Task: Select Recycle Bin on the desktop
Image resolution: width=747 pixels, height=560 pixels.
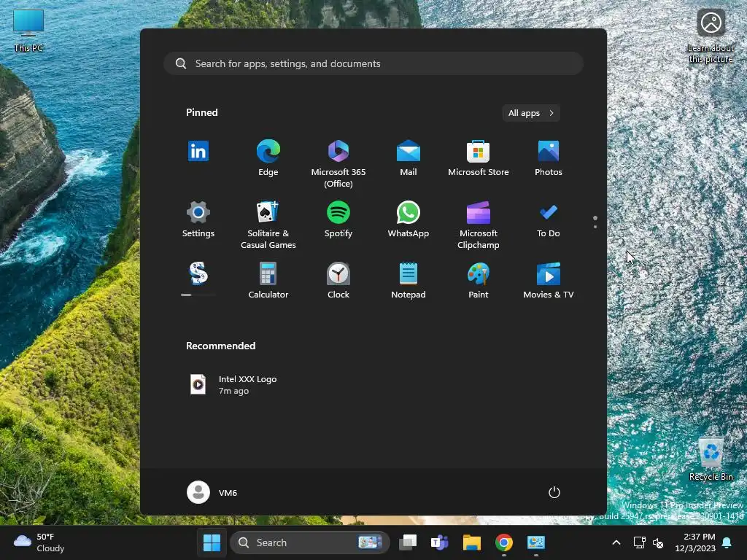Action: click(x=711, y=459)
